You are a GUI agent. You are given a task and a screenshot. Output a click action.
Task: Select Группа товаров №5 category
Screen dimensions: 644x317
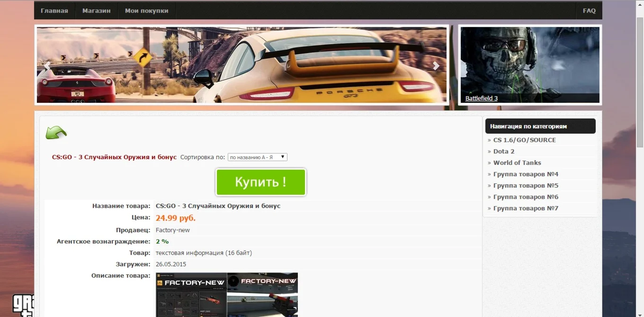[526, 185]
